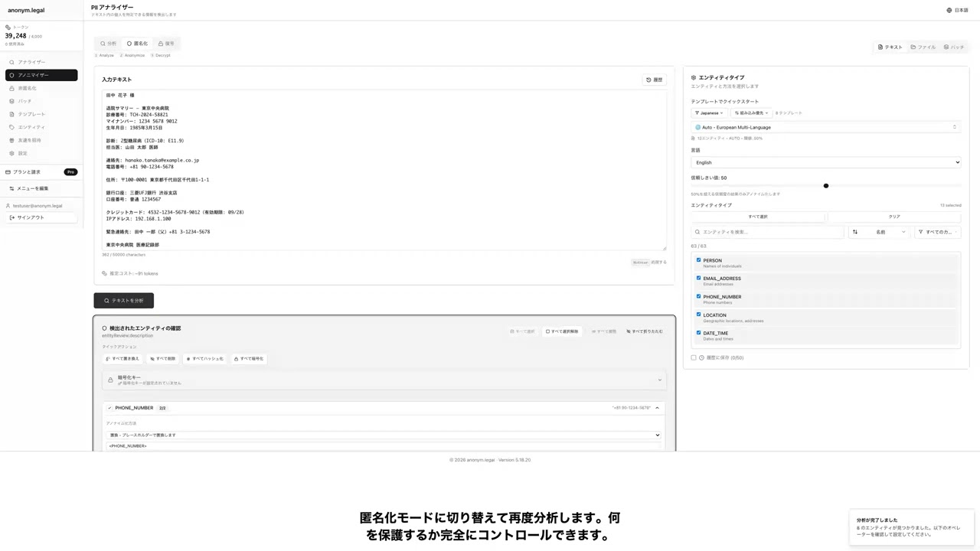Open 設定 gear item in sidebar

pos(41,153)
